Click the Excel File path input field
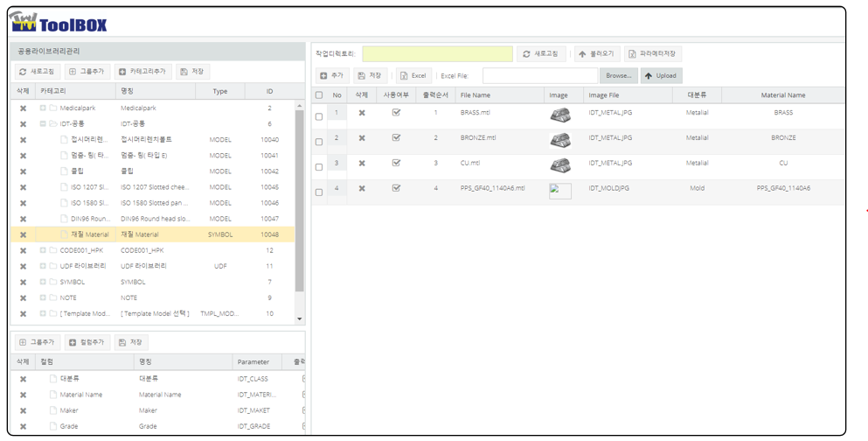Screen dimensions: 868x441 (x=540, y=75)
